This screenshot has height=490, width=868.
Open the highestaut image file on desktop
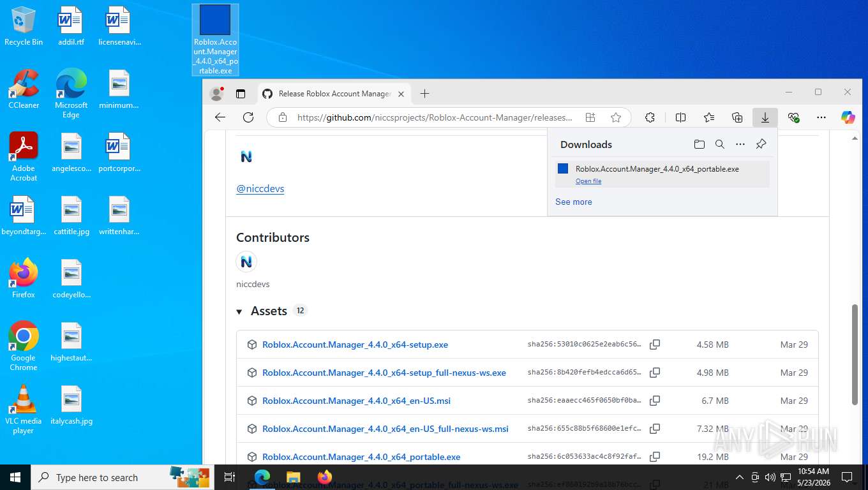click(71, 342)
